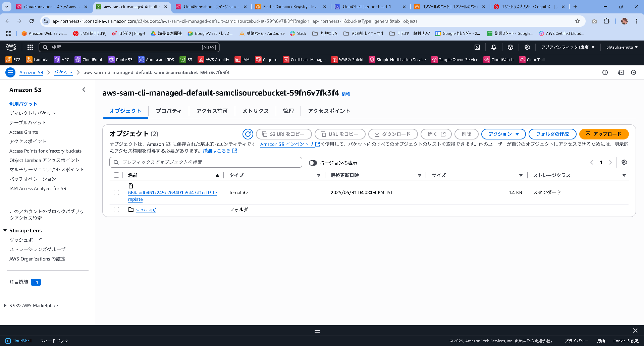
Task: Click the フォルダの作成 button
Action: click(x=552, y=134)
